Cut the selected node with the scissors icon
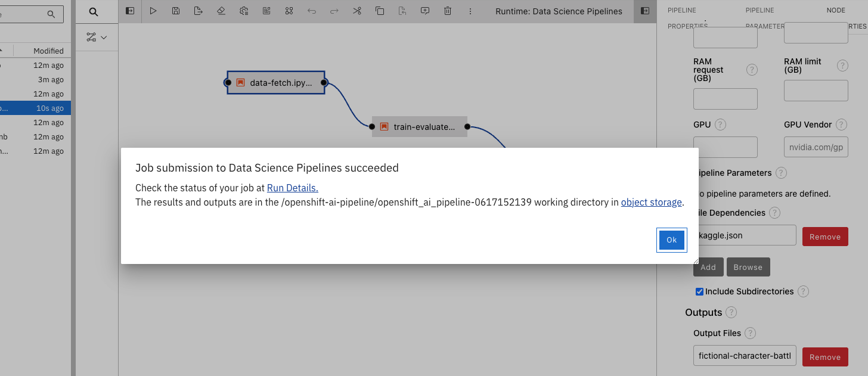Viewport: 868px width, 376px height. (x=357, y=11)
